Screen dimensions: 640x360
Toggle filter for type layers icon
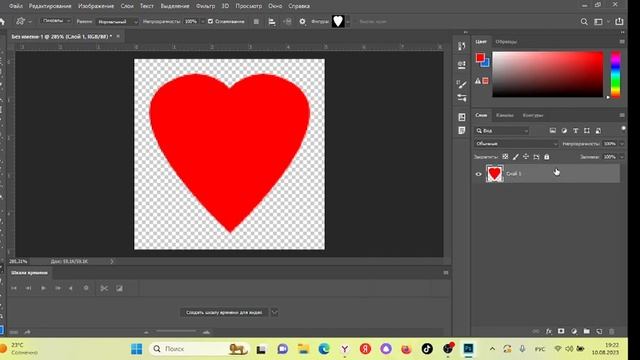point(576,131)
